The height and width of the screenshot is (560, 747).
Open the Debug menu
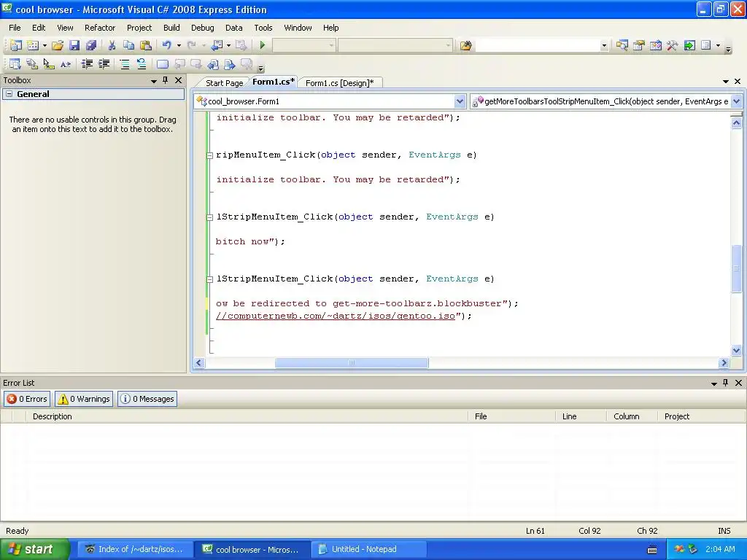click(203, 28)
